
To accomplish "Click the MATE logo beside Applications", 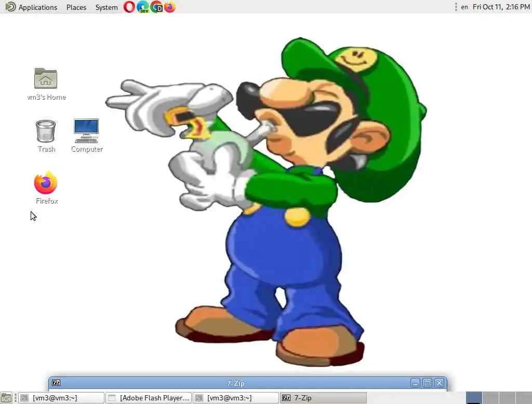I will pyautogui.click(x=10, y=7).
